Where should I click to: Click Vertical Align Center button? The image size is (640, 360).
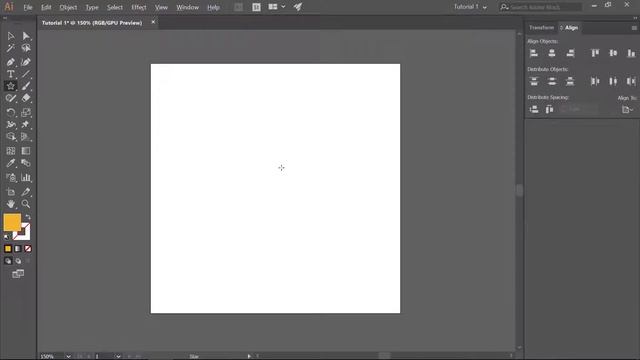tap(613, 53)
